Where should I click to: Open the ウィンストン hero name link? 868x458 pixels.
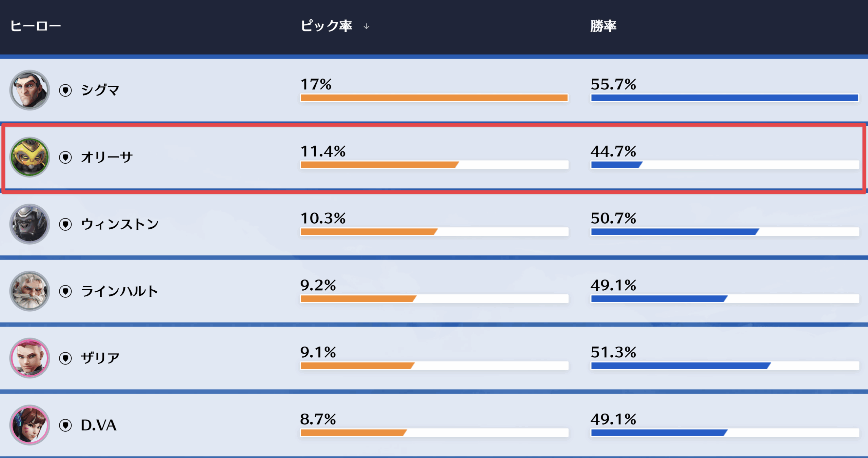(120, 224)
